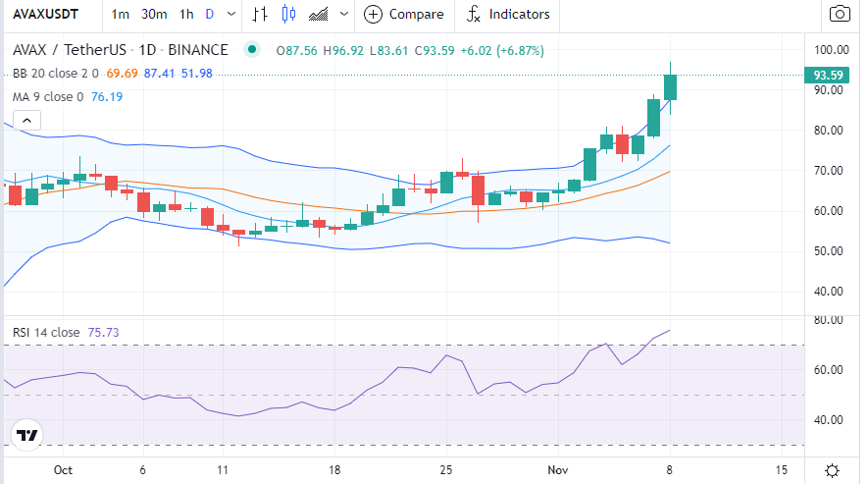Switch to the 1m timeframe
868x484 pixels.
(x=120, y=14)
